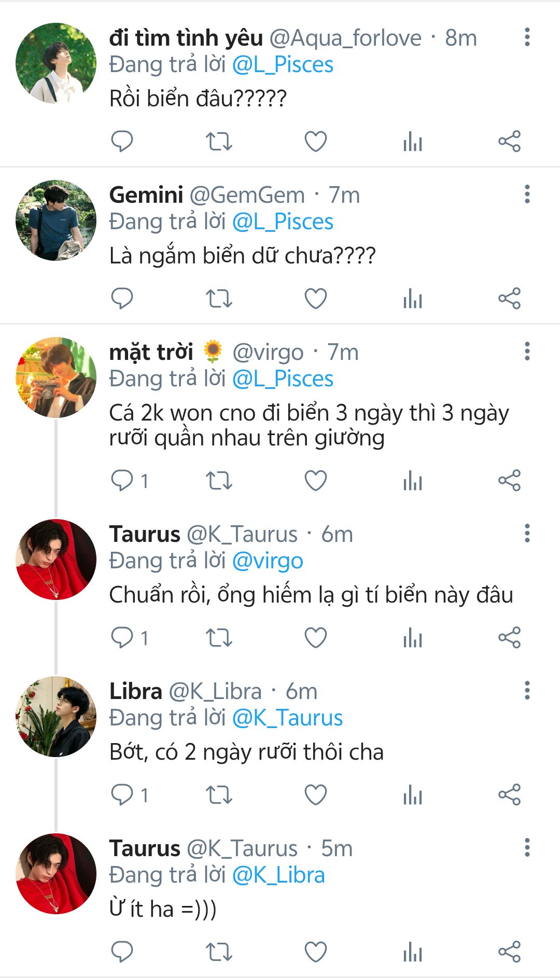Share the Gemini tweet
Screen dimensions: 560x978
click(x=509, y=299)
